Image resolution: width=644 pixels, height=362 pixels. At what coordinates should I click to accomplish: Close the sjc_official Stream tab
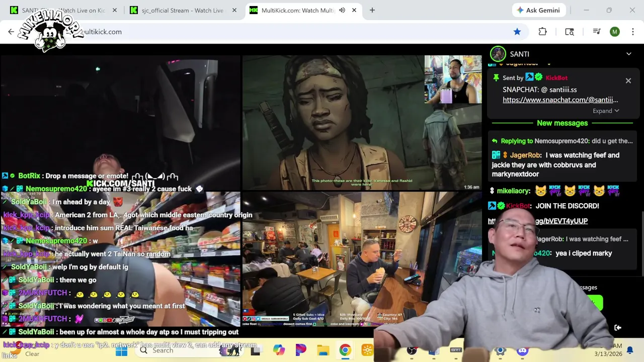(233, 10)
